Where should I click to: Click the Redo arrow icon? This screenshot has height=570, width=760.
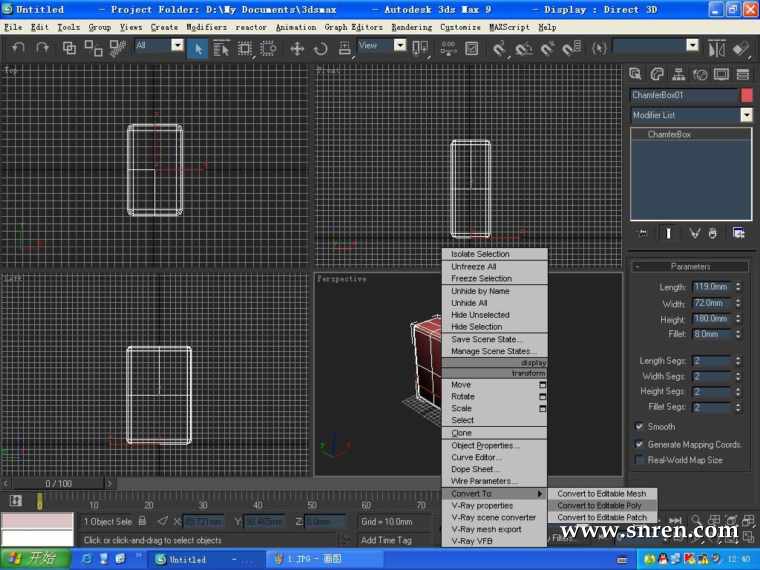pyautogui.click(x=42, y=48)
